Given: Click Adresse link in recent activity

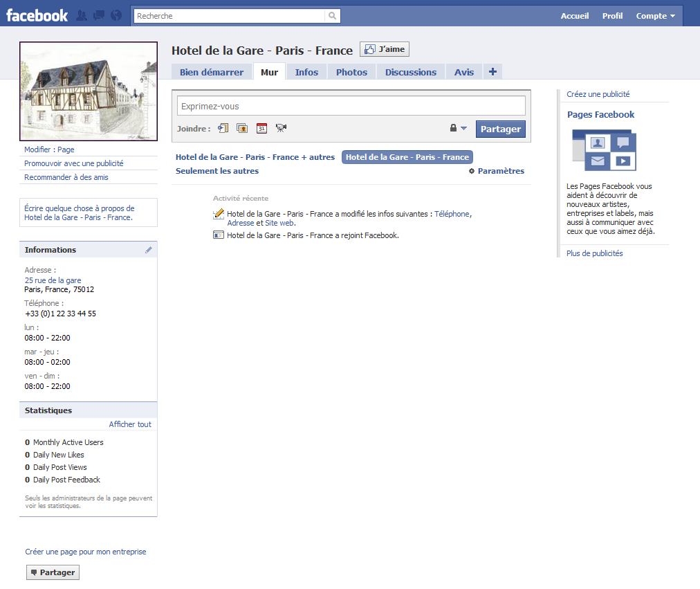Looking at the screenshot, I should (x=241, y=223).
